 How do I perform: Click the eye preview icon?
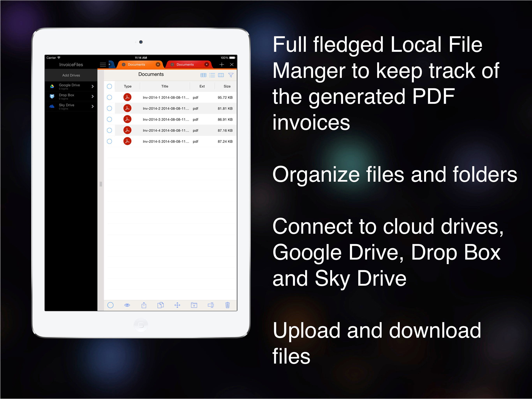[x=127, y=305]
